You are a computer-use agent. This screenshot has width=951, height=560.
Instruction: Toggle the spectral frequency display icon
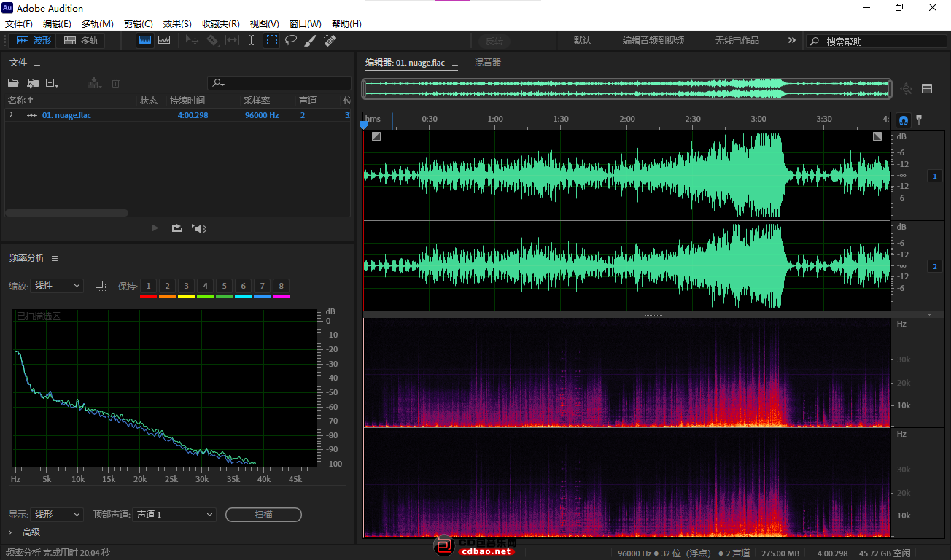pos(145,40)
